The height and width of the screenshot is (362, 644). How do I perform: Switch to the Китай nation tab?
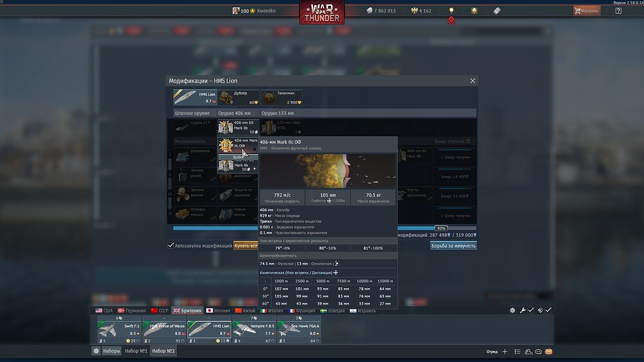click(x=245, y=310)
